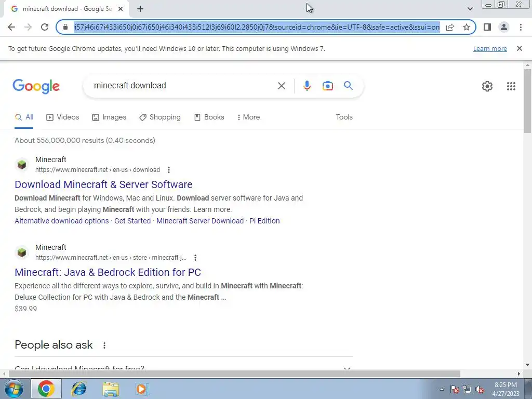
Task: Click the horizontal scrollbar thumb
Action: point(234,374)
